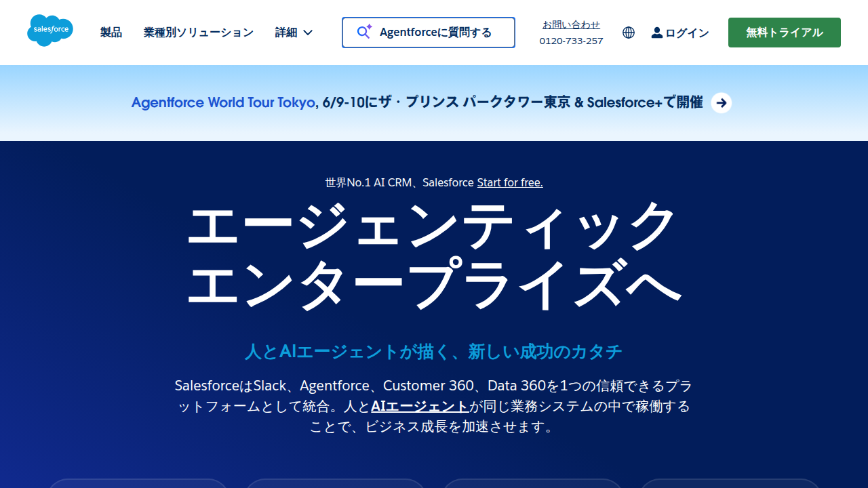Expand the 詳細 dropdown menu
This screenshot has height=488, width=868.
pos(294,33)
